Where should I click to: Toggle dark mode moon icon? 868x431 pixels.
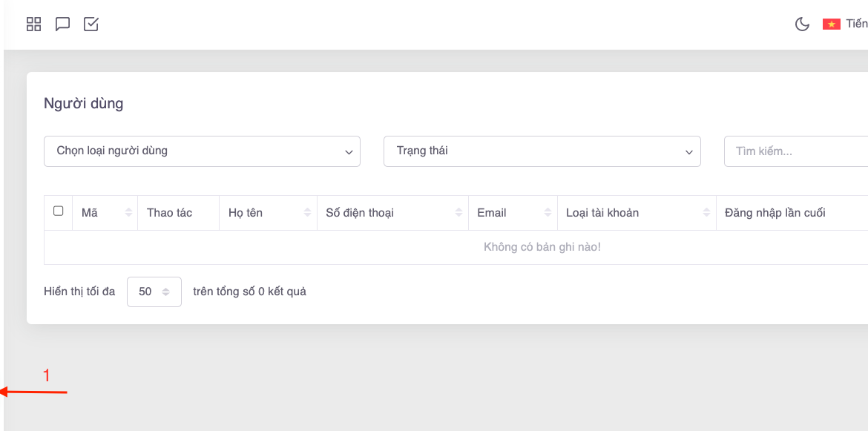(x=802, y=24)
